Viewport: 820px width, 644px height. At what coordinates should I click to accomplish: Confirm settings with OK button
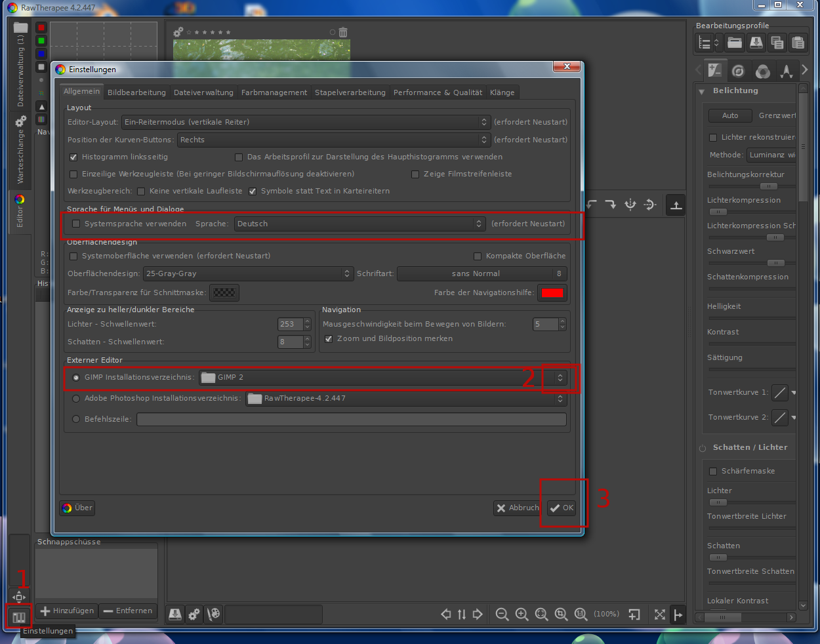tap(562, 508)
